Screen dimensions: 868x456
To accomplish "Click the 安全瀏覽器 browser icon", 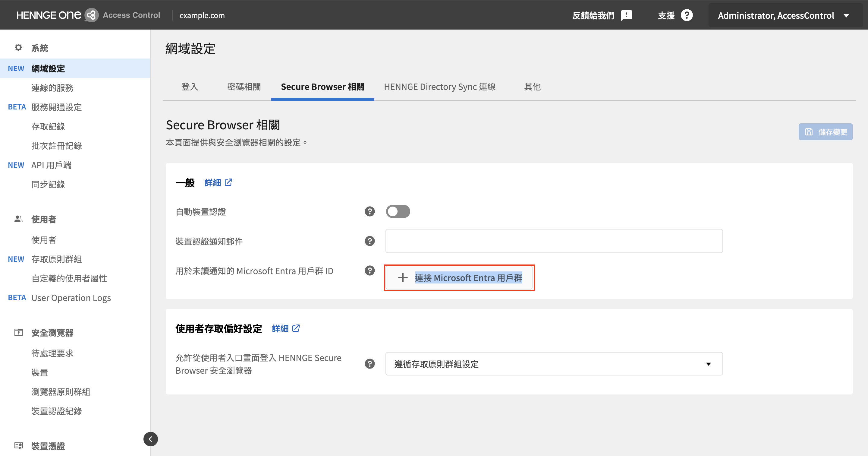I will (18, 333).
